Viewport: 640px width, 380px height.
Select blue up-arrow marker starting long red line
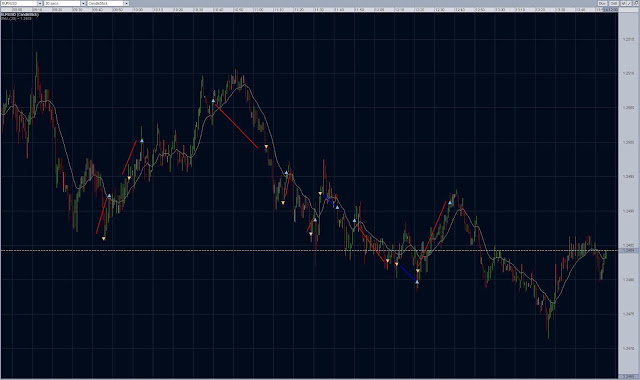pyautogui.click(x=213, y=100)
